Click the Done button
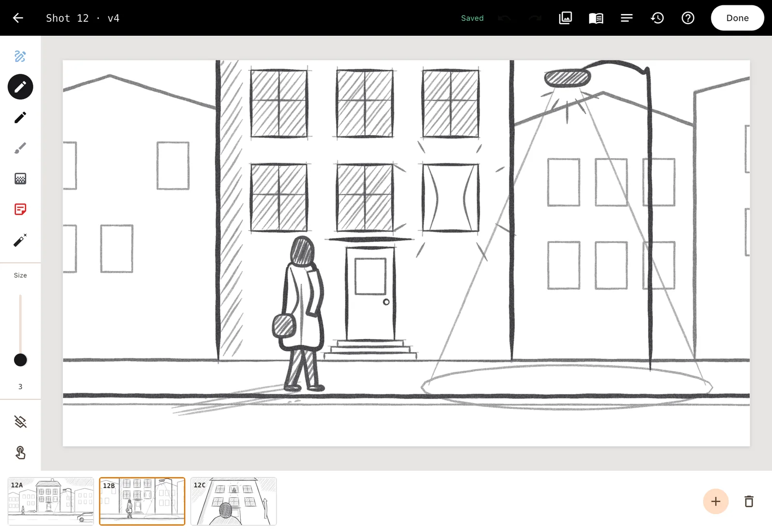Image resolution: width=772 pixels, height=532 pixels. 737,18
